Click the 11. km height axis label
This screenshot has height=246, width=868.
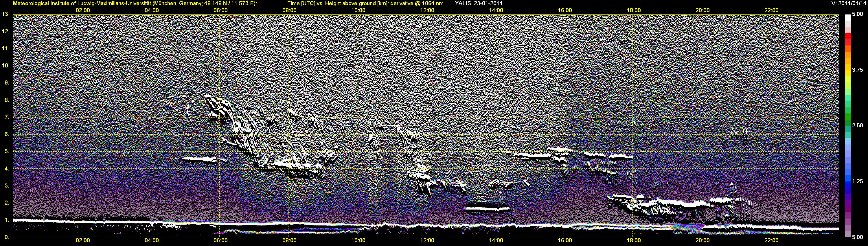[5, 49]
